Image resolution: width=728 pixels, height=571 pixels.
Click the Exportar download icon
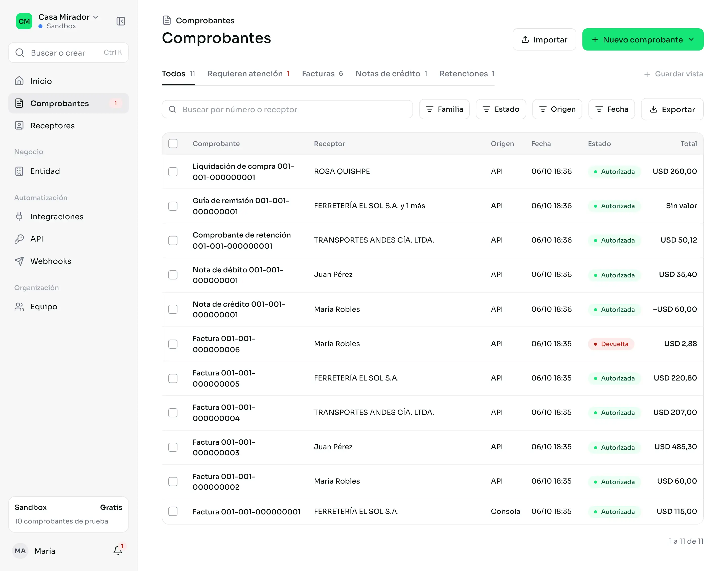(653, 109)
